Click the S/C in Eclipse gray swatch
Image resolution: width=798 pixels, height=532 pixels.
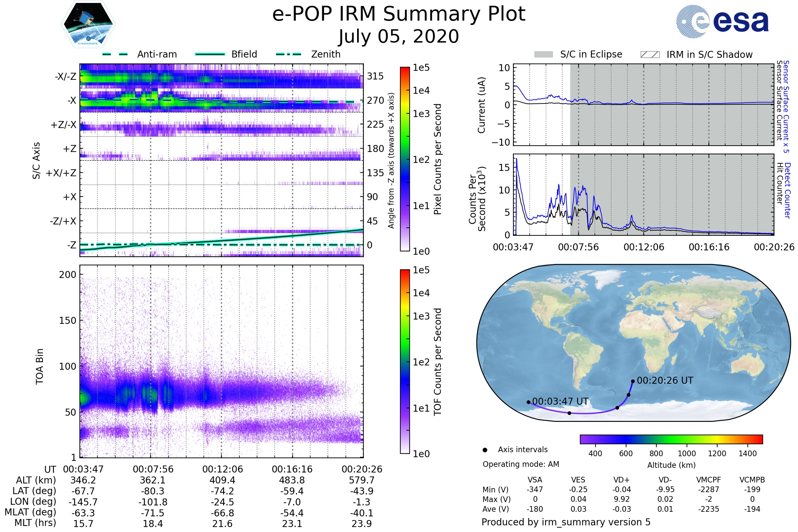coord(543,55)
